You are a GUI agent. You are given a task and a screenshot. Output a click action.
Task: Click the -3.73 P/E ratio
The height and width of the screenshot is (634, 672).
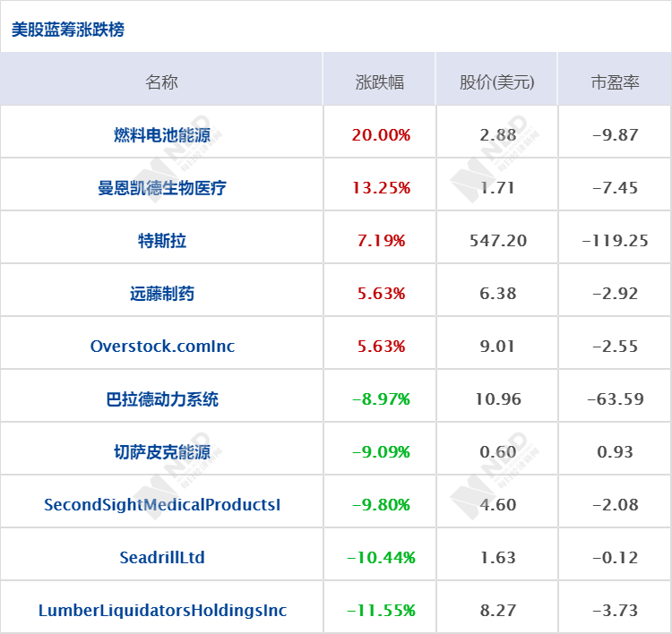point(615,611)
